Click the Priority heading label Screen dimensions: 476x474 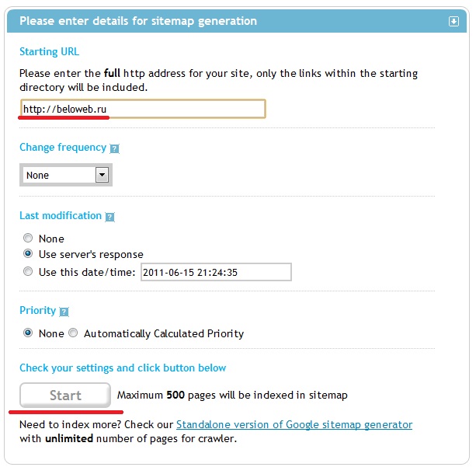coord(37,310)
